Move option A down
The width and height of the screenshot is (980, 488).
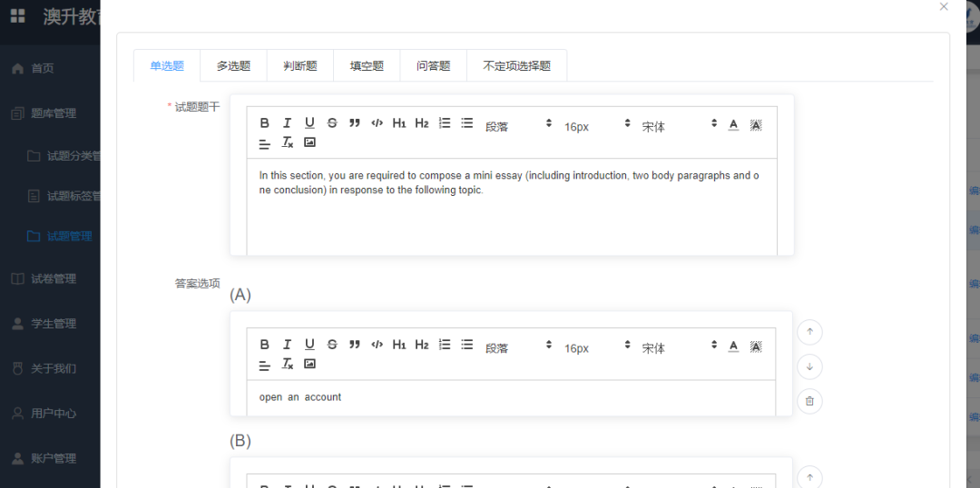[810, 366]
